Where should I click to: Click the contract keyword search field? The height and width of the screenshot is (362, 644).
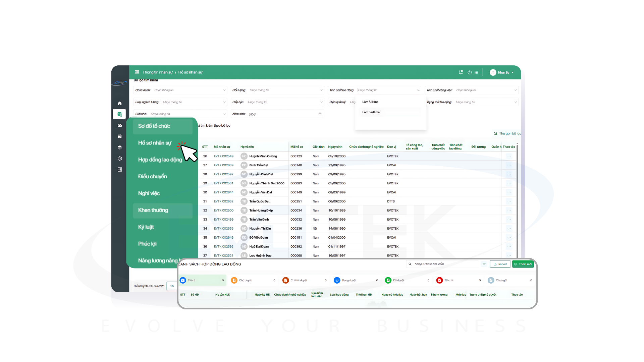point(443,264)
